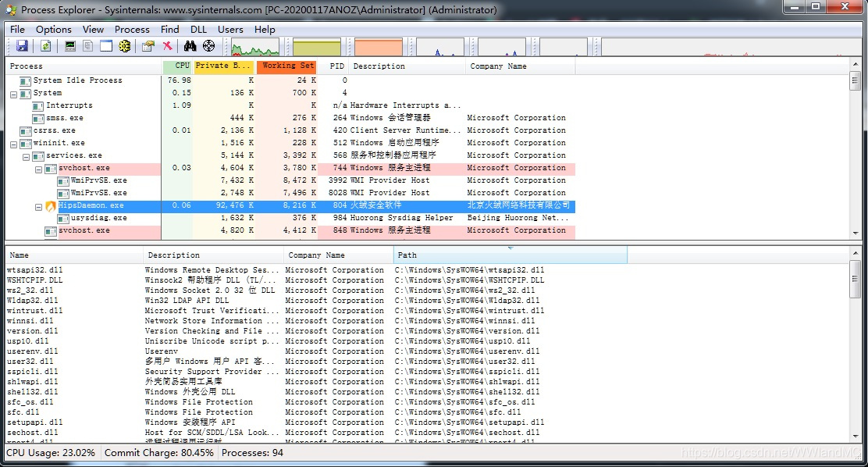Image resolution: width=868 pixels, height=467 pixels.
Task: Click CPU Usage: 23.02% in the status bar
Action: tap(51, 453)
